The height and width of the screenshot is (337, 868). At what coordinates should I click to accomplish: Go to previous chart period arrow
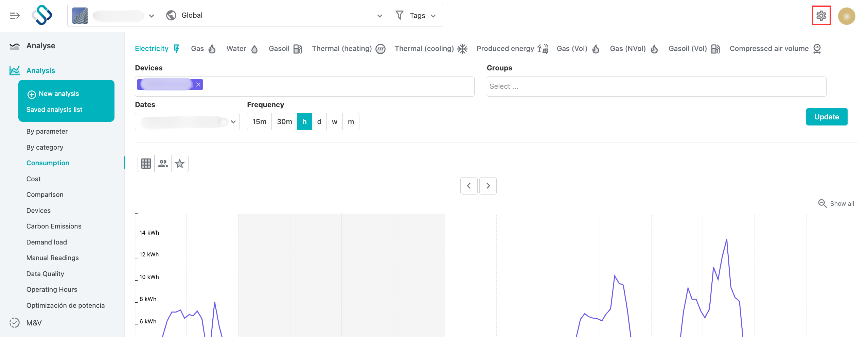pos(469,186)
